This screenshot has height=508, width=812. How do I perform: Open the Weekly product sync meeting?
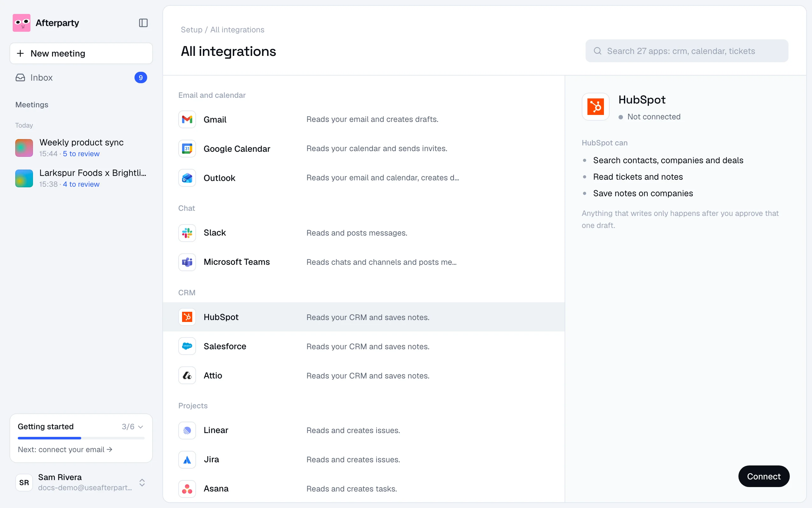pos(81,148)
